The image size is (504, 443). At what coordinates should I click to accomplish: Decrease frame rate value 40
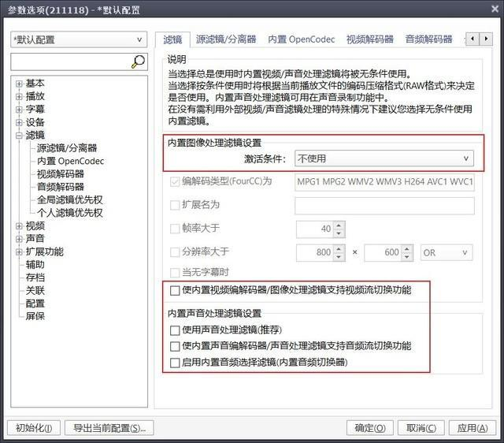339,233
